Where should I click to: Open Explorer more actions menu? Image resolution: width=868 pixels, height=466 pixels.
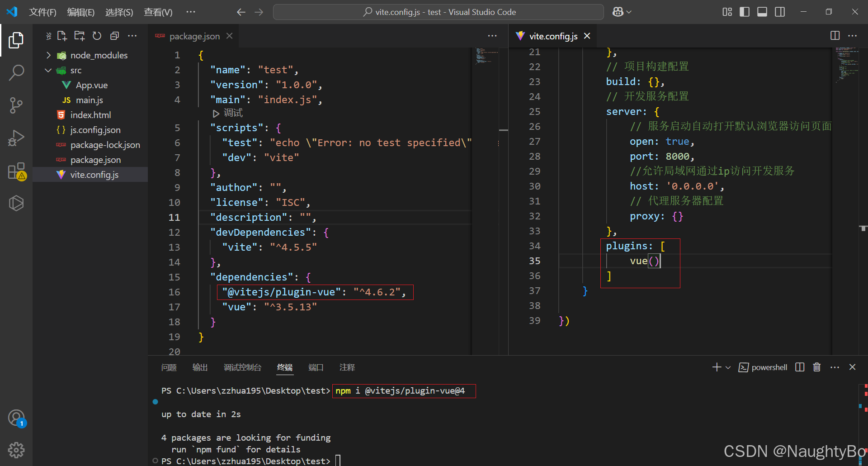click(x=132, y=36)
